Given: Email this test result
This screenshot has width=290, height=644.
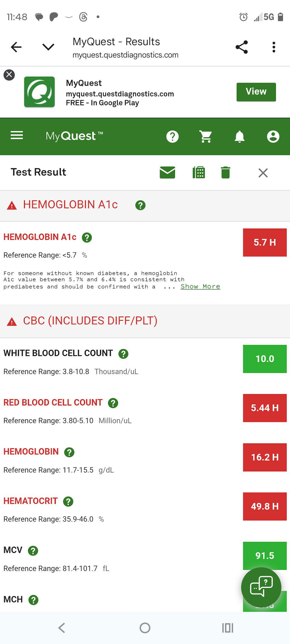Looking at the screenshot, I should tap(167, 173).
